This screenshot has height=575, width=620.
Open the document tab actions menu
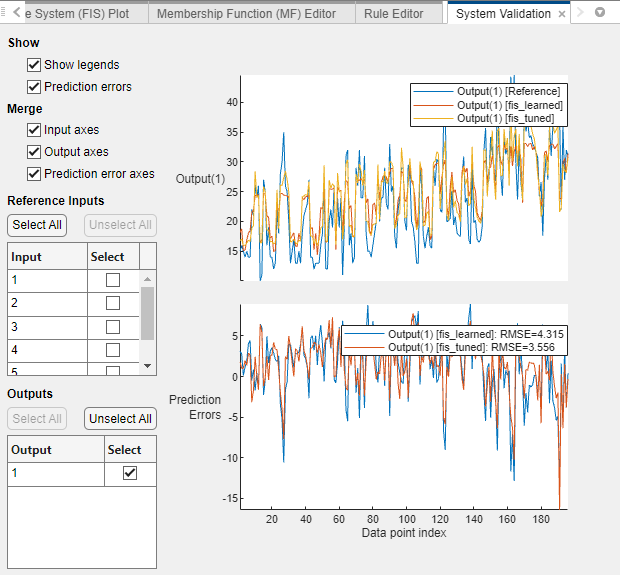(600, 13)
